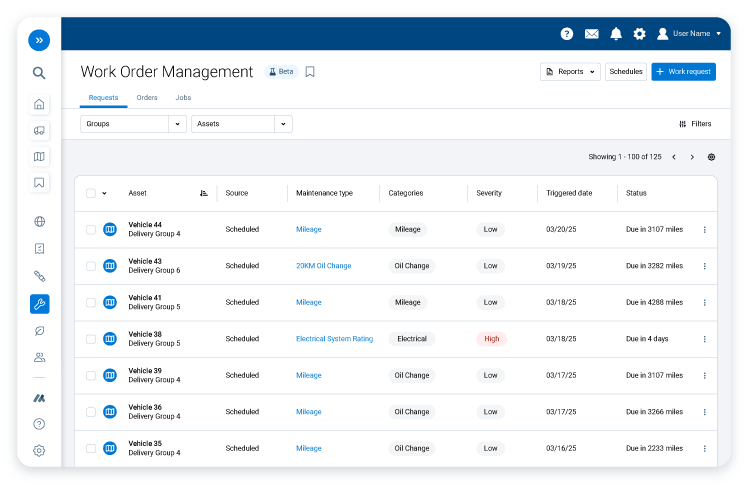The image size is (748, 485).
Task: Open row actions menu for Vehicle 43
Action: coord(704,266)
